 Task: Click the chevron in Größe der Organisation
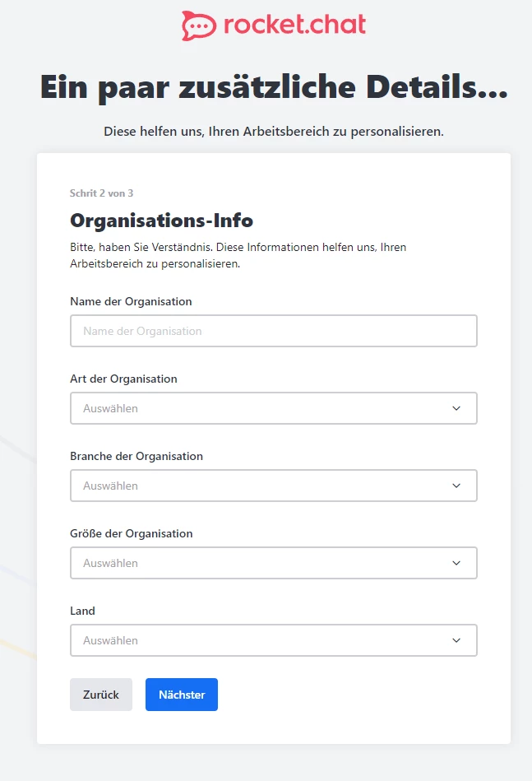coord(457,563)
